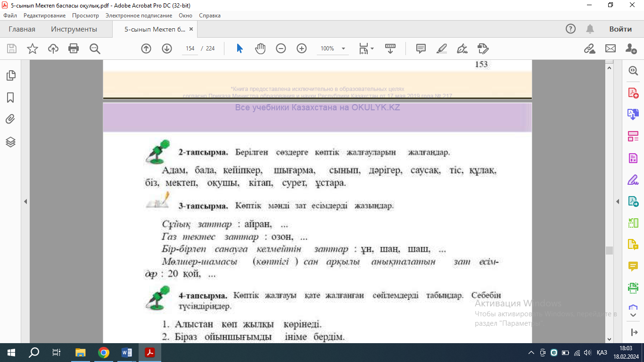Click the OKULYK.KZ textbook link in the page

coord(318,107)
